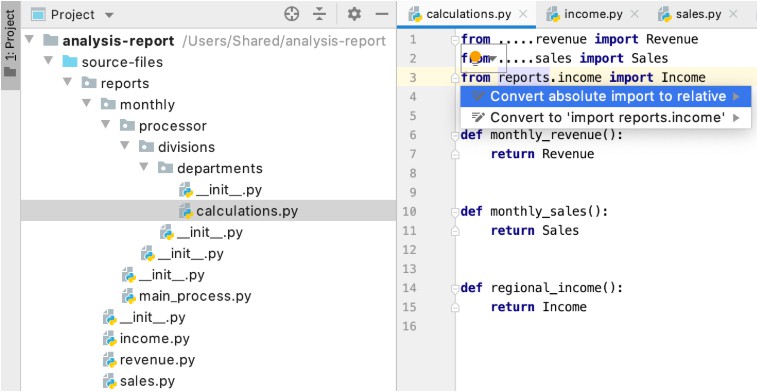Image resolution: width=757 pixels, height=392 pixels.
Task: Click the orange intention bulb on line 2
Action: [475, 57]
